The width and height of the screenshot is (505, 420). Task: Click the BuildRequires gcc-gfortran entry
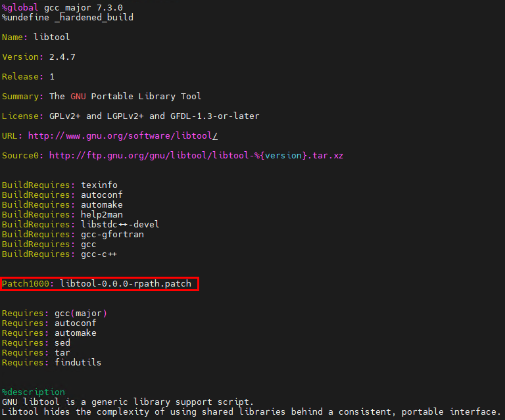[x=112, y=235]
